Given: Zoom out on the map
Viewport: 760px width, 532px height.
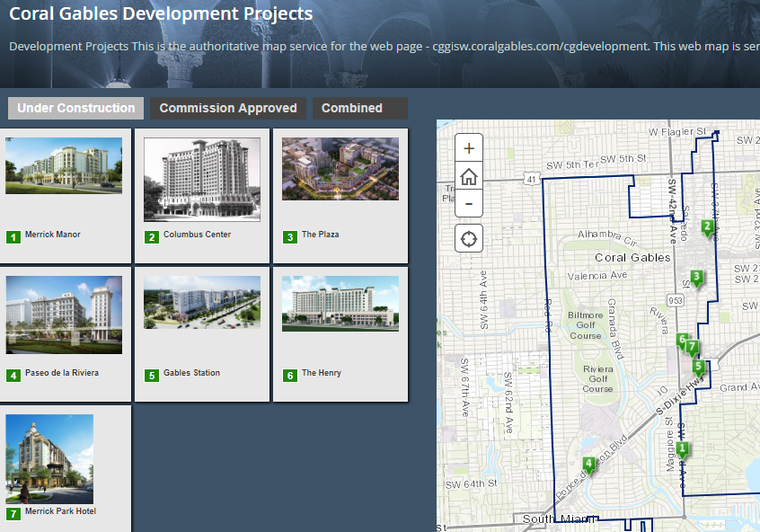Looking at the screenshot, I should pos(469,204).
